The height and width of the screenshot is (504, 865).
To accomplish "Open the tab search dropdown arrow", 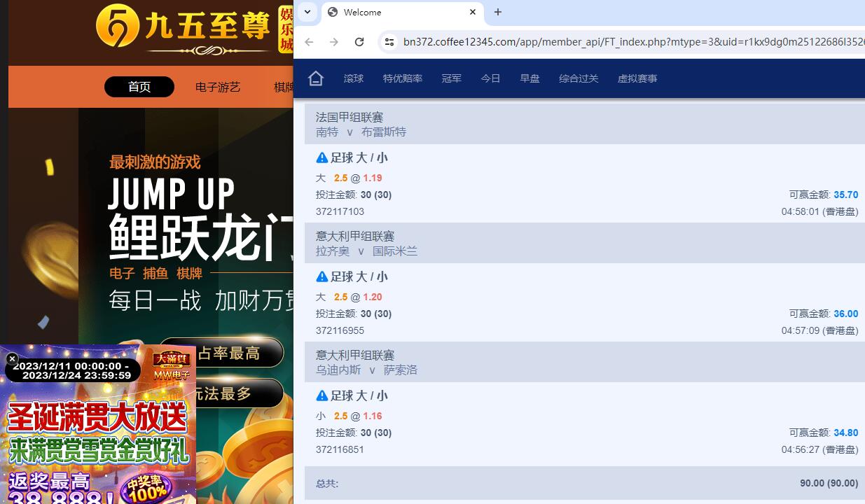I will click(x=307, y=12).
